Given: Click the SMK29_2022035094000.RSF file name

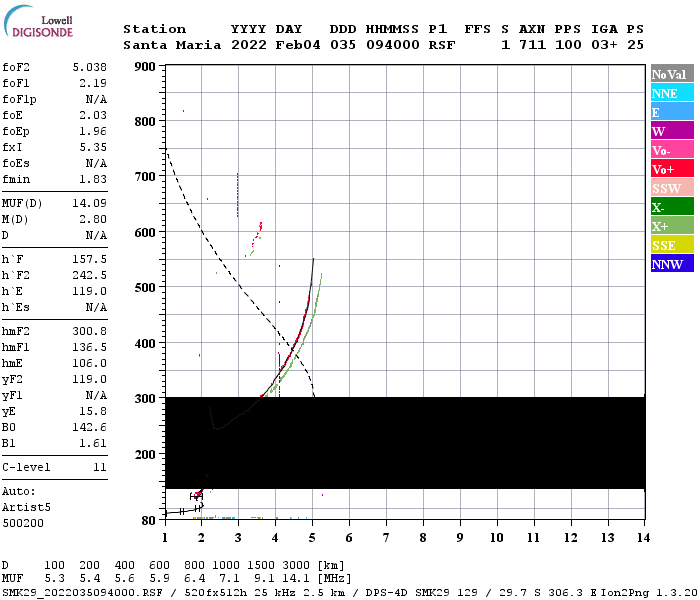Looking at the screenshot, I should point(82,593).
